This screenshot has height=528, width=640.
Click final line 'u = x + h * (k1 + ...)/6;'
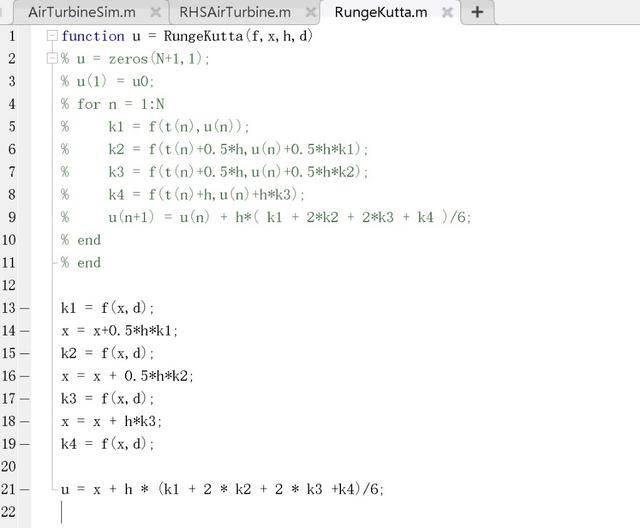tap(222, 489)
